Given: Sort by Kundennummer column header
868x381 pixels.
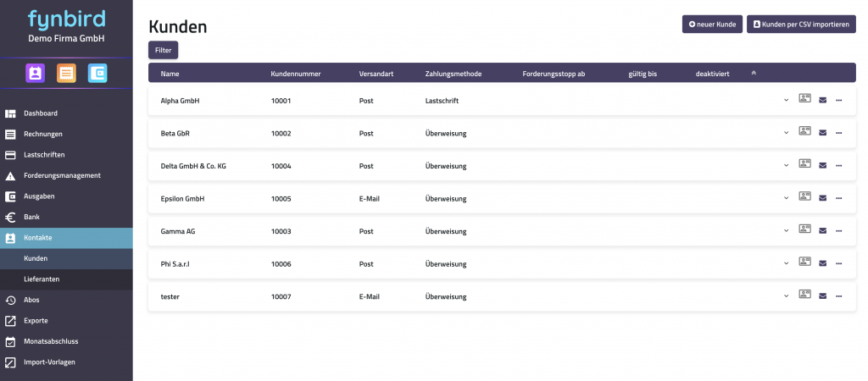Looking at the screenshot, I should [296, 74].
